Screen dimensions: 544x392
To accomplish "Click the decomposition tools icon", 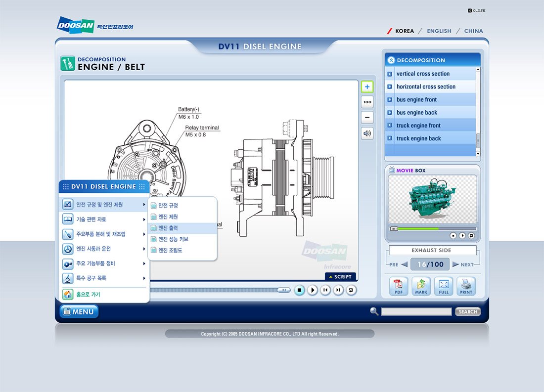I will tap(68, 63).
